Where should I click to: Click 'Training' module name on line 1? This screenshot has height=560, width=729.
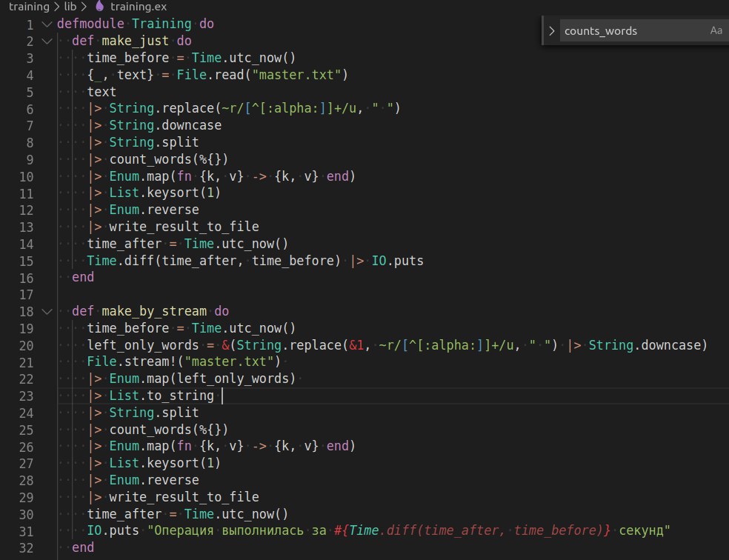[x=162, y=24]
